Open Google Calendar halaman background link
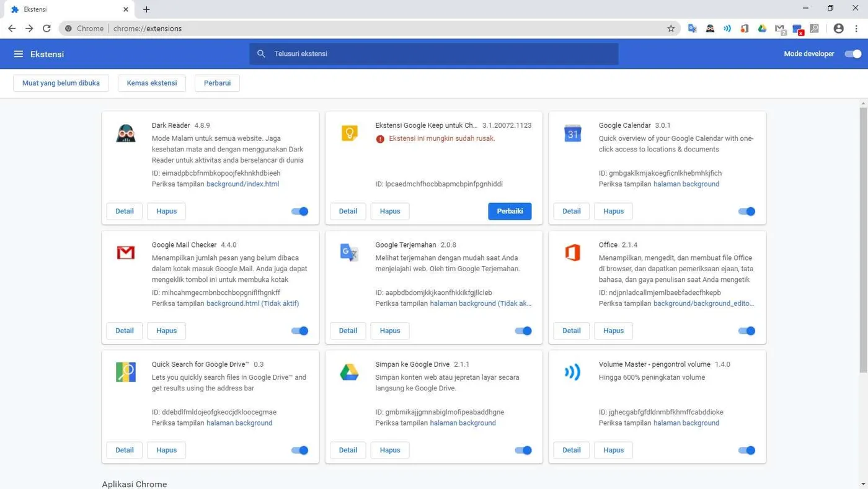This screenshot has width=868, height=489. click(x=686, y=184)
